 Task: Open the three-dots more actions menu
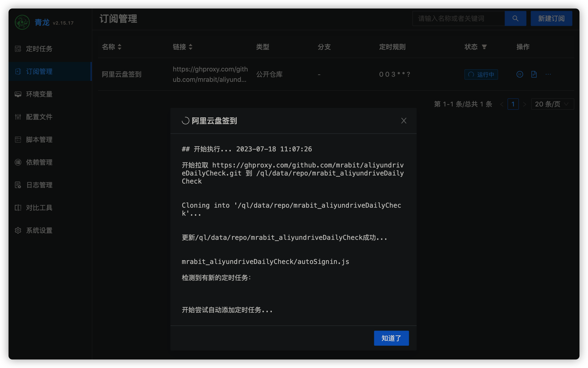[548, 74]
